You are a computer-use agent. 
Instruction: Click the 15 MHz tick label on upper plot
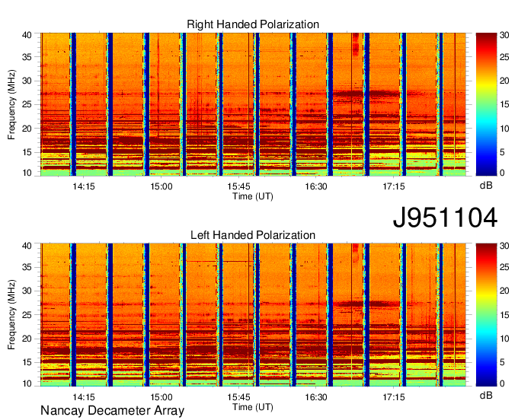pyautogui.click(x=27, y=152)
